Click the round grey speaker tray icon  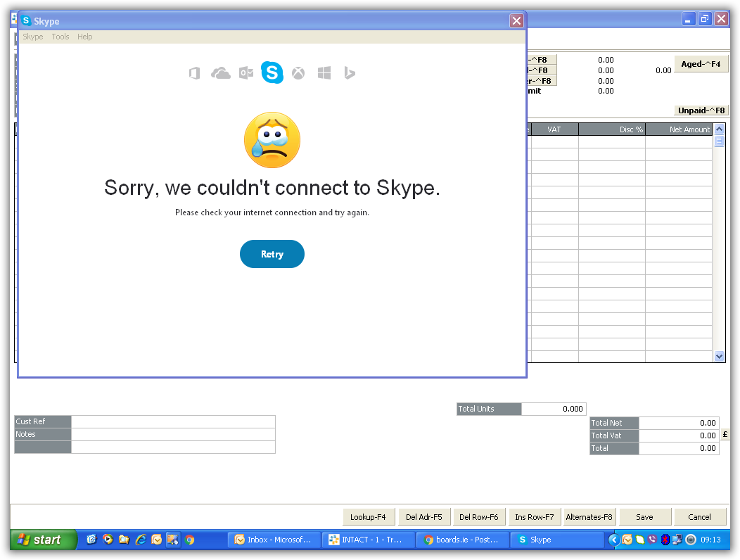pos(691,539)
